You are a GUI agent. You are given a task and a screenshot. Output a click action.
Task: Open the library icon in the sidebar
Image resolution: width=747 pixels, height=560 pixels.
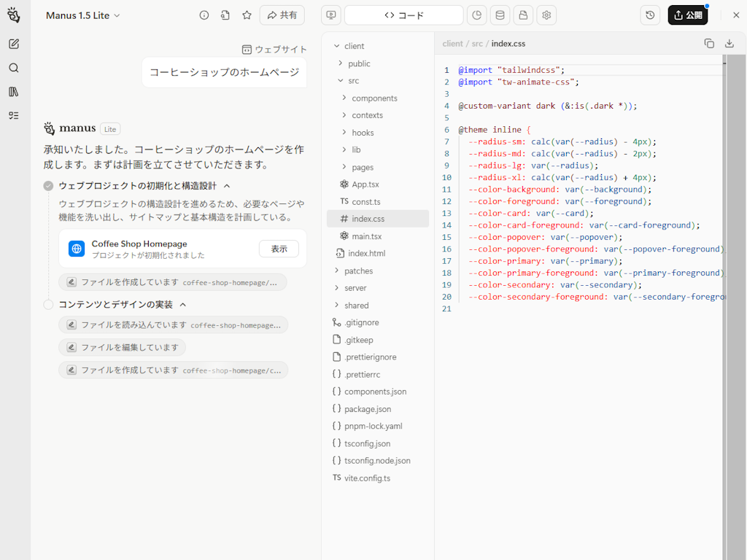(14, 90)
